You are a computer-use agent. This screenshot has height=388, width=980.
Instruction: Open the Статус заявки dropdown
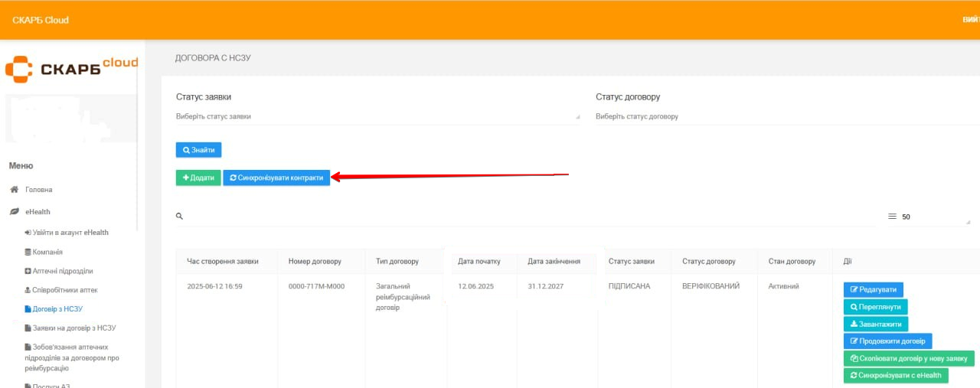(x=377, y=116)
